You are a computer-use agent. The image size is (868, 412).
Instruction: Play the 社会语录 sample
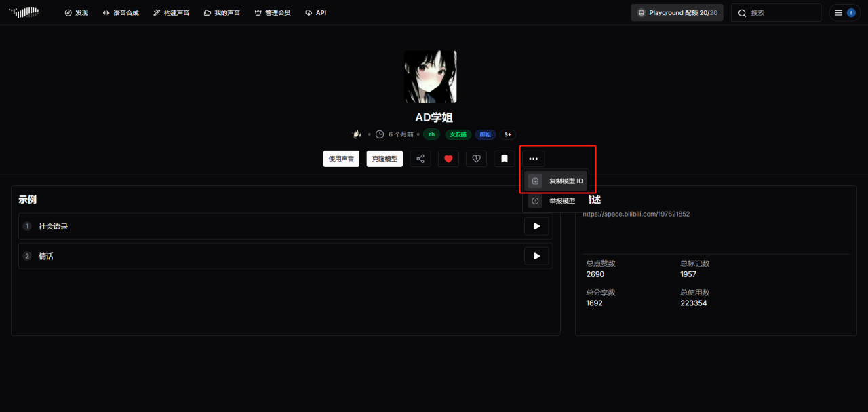point(536,226)
